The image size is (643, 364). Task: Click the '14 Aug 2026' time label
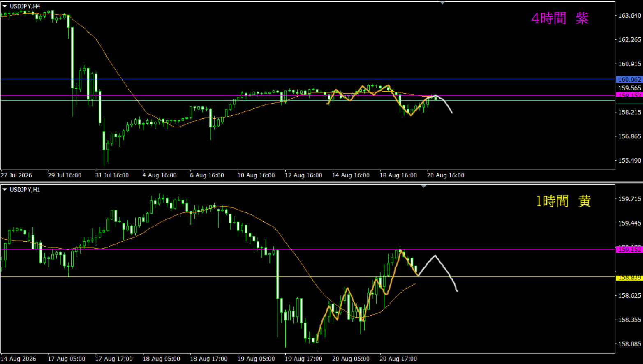pyautogui.click(x=19, y=359)
